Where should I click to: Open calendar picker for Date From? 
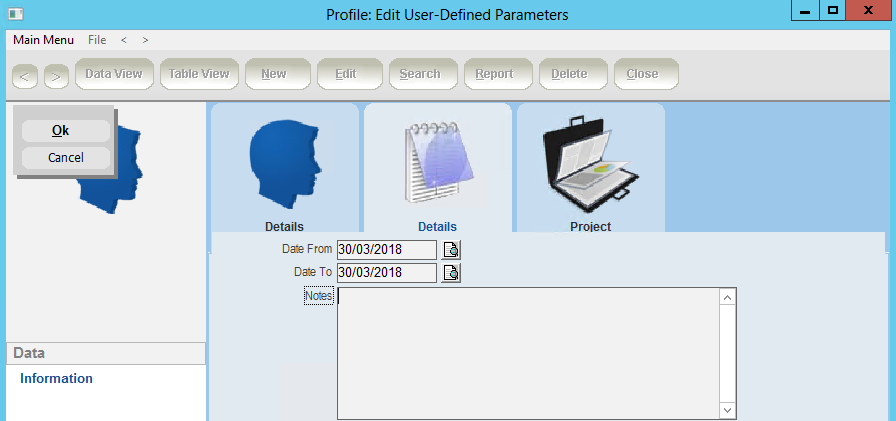pyautogui.click(x=451, y=250)
